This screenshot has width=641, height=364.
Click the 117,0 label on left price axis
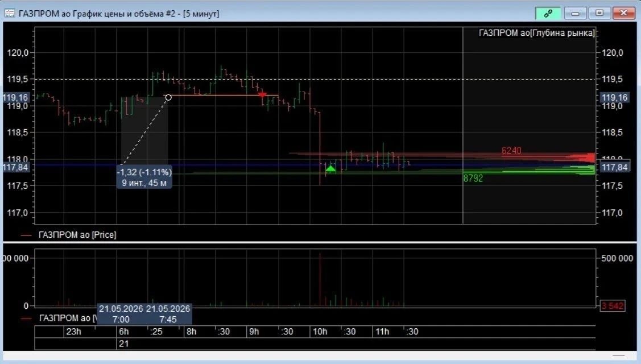click(x=18, y=213)
